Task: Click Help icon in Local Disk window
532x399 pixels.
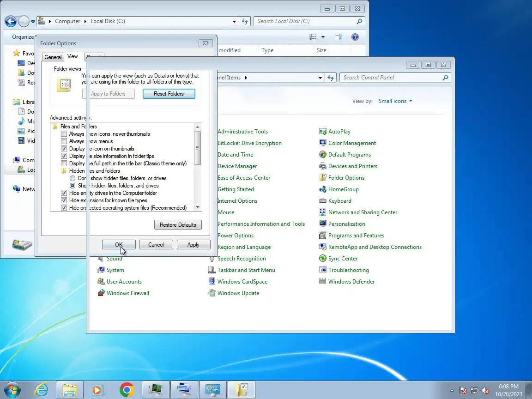Action: pos(355,37)
